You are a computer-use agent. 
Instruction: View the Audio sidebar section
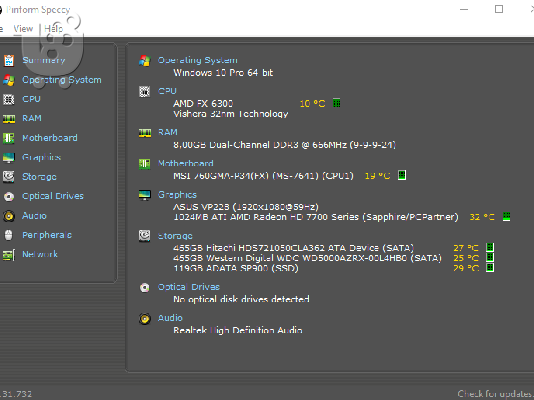pos(34,216)
